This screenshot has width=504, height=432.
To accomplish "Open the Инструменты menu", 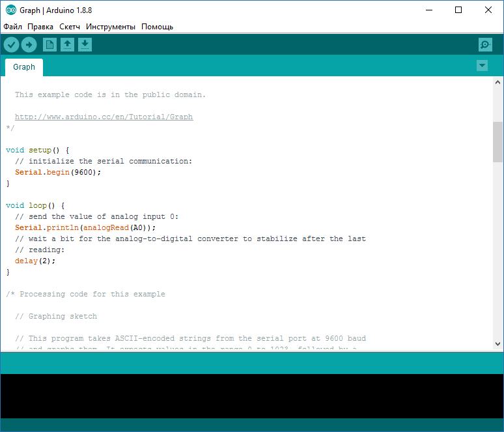I will point(111,27).
